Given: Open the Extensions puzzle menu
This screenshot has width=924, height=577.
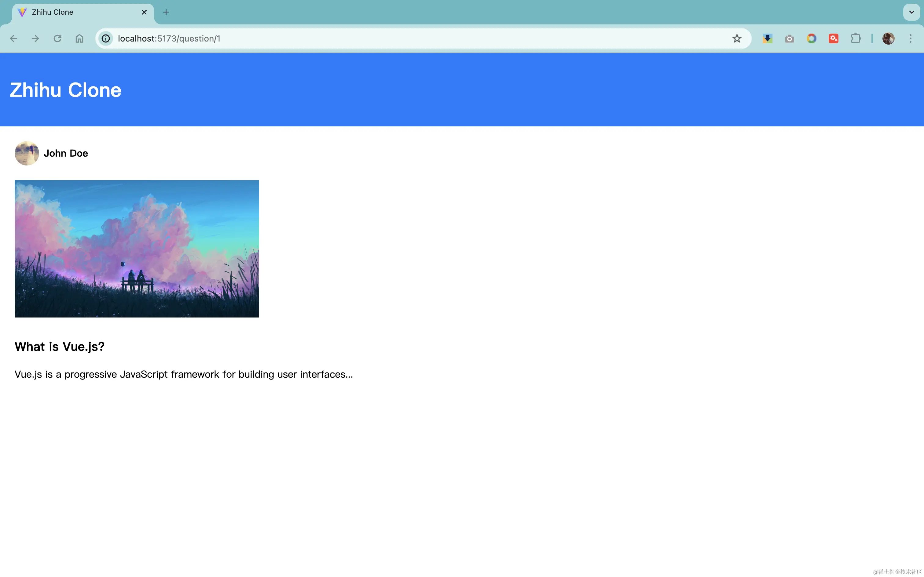Looking at the screenshot, I should 856,38.
